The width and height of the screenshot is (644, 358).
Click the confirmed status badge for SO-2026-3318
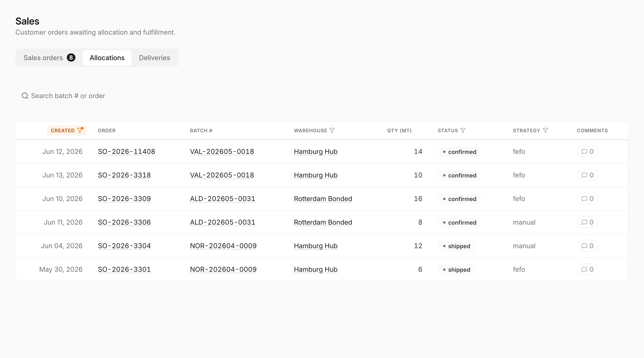point(460,175)
